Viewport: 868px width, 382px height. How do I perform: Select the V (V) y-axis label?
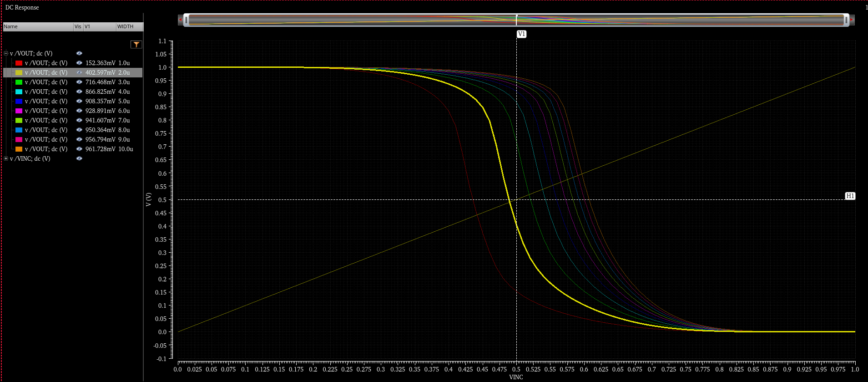click(x=148, y=199)
